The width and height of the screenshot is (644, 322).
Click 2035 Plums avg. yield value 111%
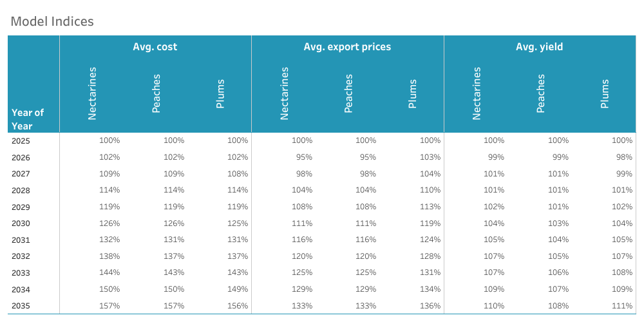coord(623,306)
